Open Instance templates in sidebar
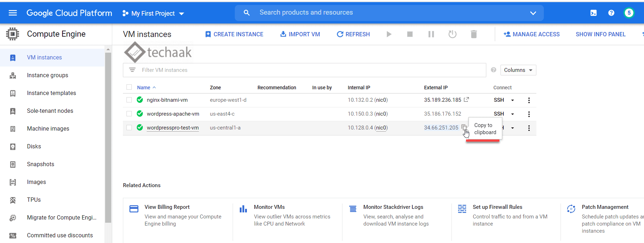The width and height of the screenshot is (644, 243). [x=52, y=93]
